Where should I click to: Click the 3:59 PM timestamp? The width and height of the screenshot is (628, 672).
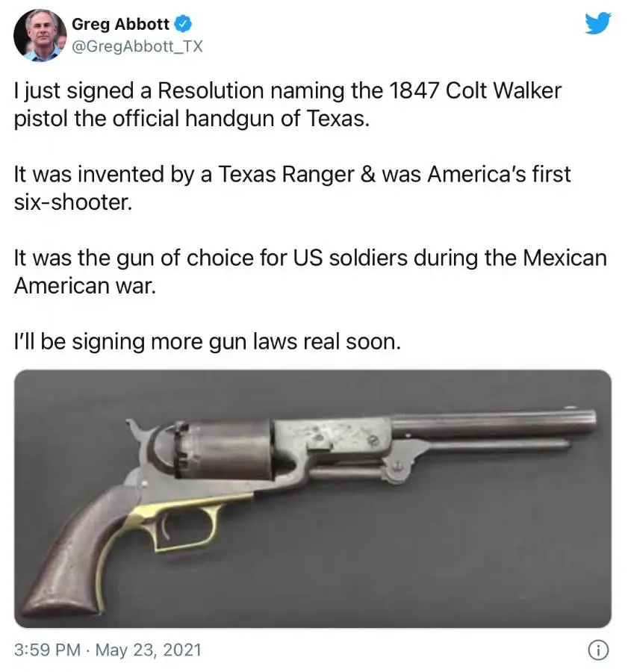pyautogui.click(x=47, y=650)
